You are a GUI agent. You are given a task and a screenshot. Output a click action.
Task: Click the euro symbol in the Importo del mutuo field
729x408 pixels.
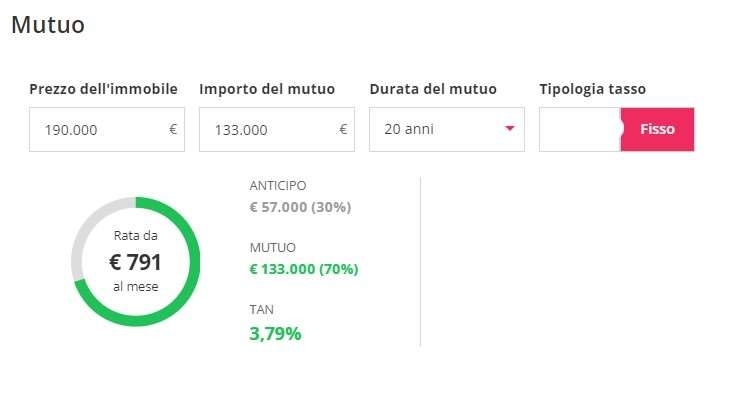click(343, 129)
